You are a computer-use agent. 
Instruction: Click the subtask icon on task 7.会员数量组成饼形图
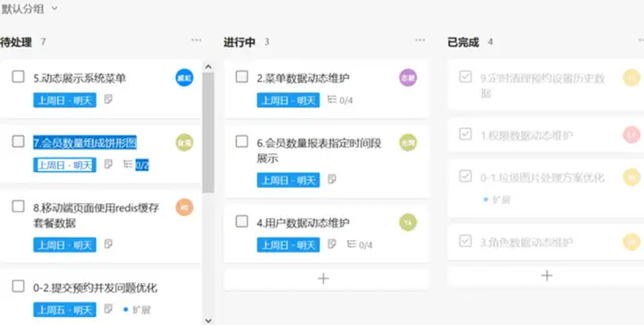tap(128, 165)
